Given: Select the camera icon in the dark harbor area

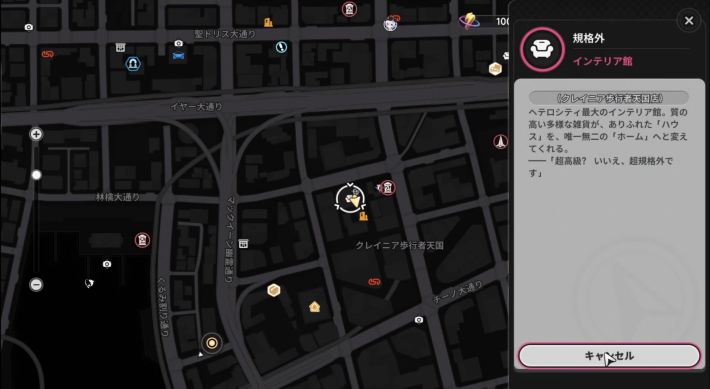Looking at the screenshot, I should point(107,264).
